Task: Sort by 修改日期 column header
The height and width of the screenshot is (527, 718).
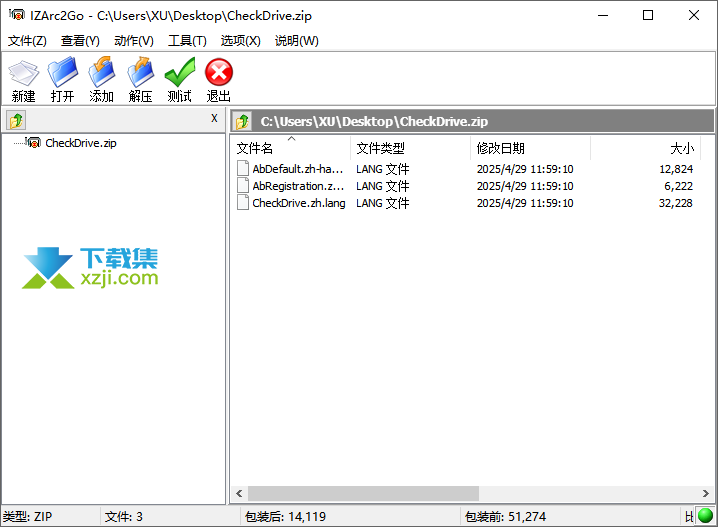Action: point(530,148)
